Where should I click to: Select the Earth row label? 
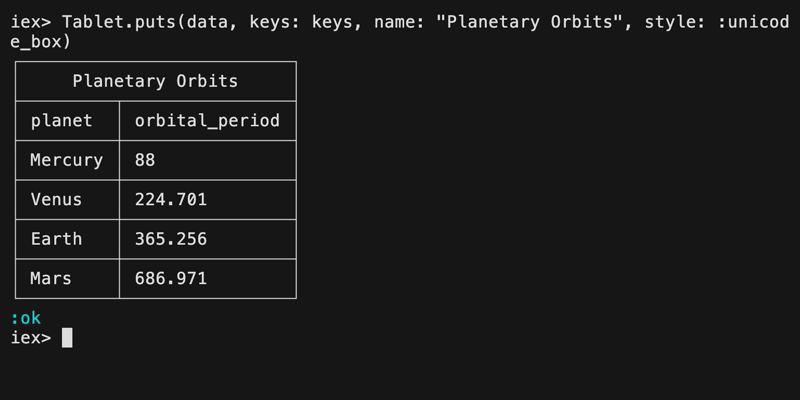(56, 239)
